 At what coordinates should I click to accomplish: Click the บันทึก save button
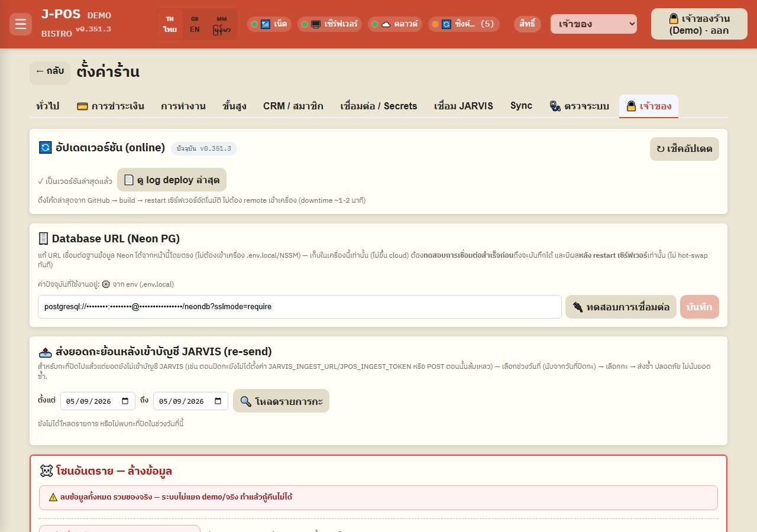(700, 307)
